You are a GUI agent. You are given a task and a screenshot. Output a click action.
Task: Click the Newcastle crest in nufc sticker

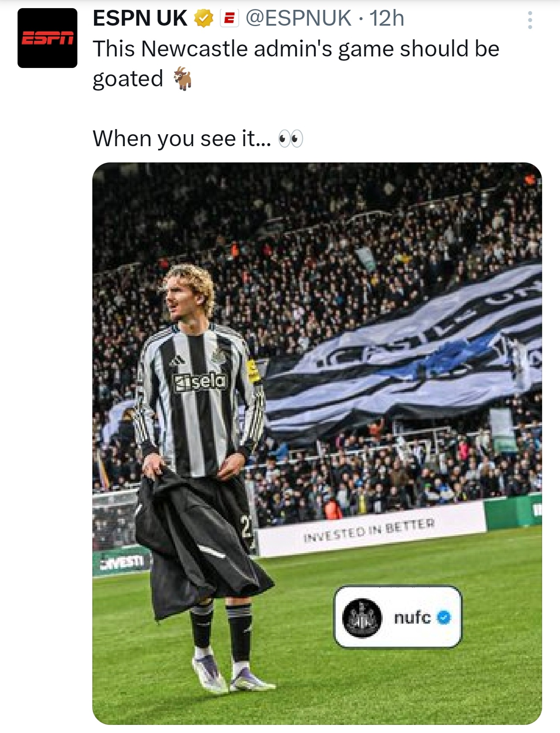pyautogui.click(x=362, y=618)
